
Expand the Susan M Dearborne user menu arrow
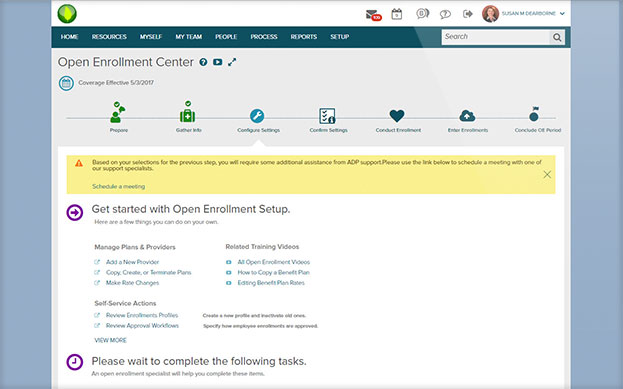(562, 14)
